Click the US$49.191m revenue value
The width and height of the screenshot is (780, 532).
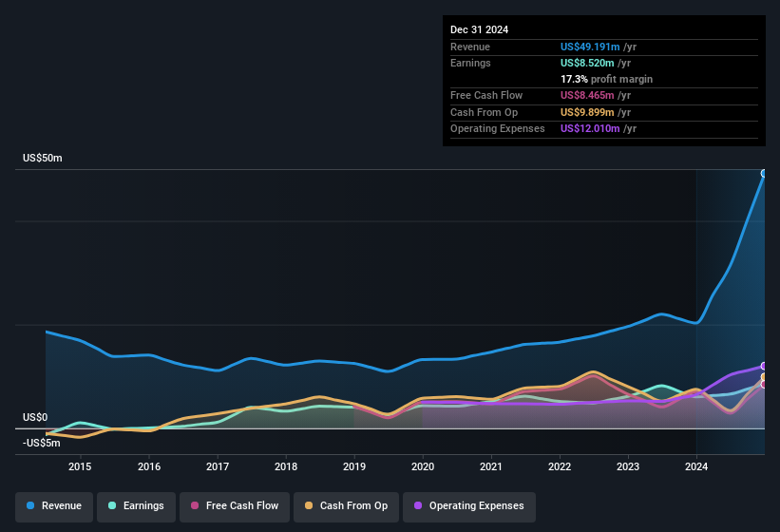(x=590, y=47)
